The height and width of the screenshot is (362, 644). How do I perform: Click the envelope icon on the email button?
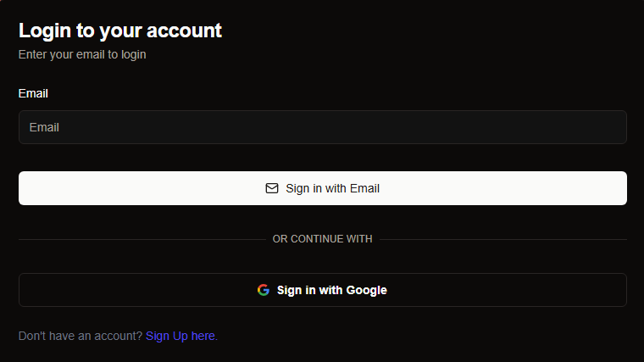click(272, 188)
